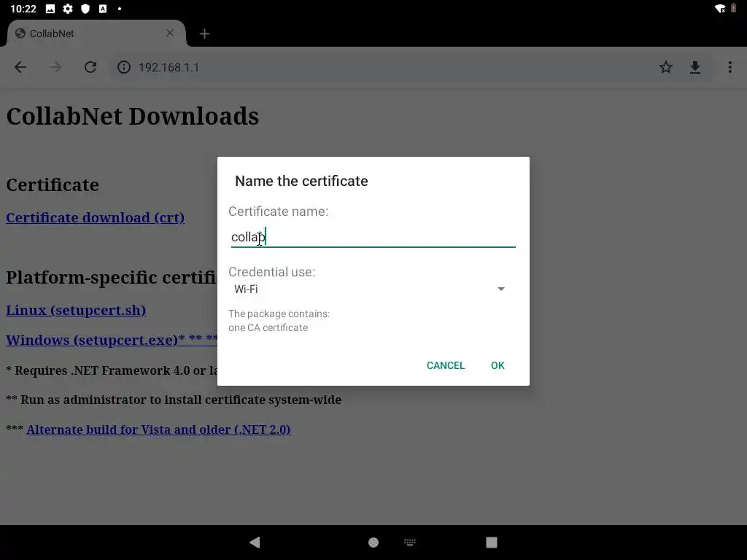The width and height of the screenshot is (747, 560).
Task: Open a new tab with plus icon
Action: click(204, 34)
